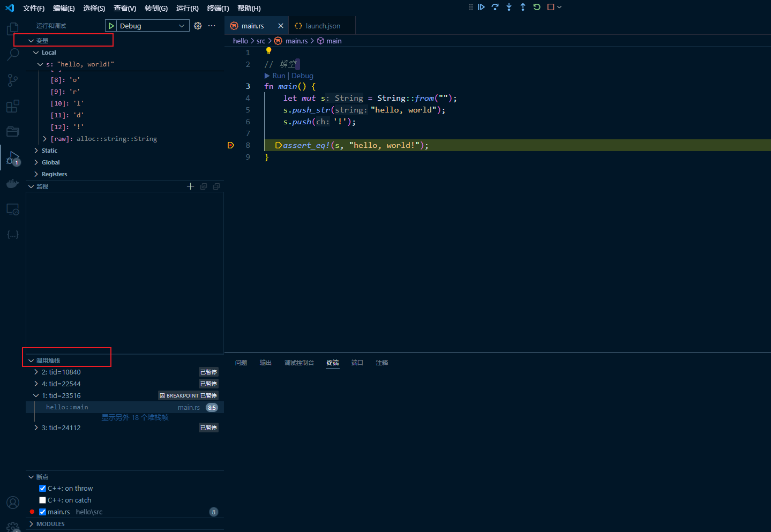Image resolution: width=771 pixels, height=532 pixels.
Task: Click breakpoint marker on line 8
Action: pos(231,145)
